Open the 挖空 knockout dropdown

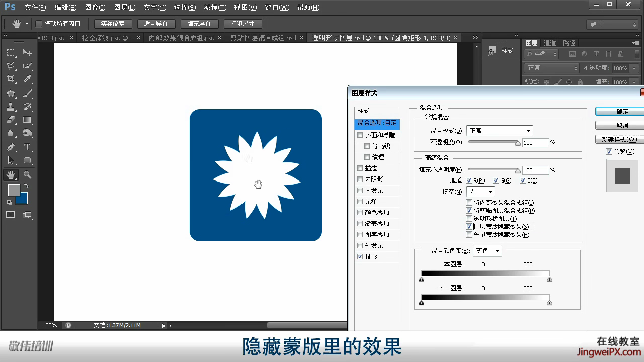[480, 192]
